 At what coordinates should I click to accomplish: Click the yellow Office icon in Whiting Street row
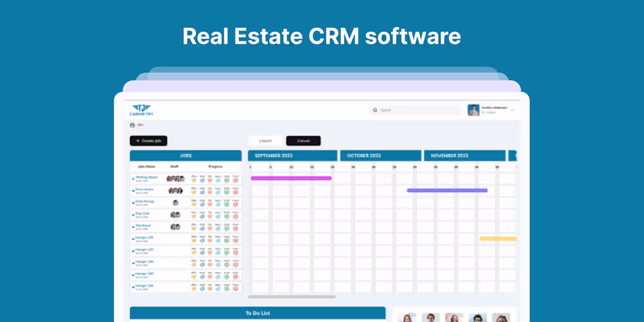click(x=193, y=180)
